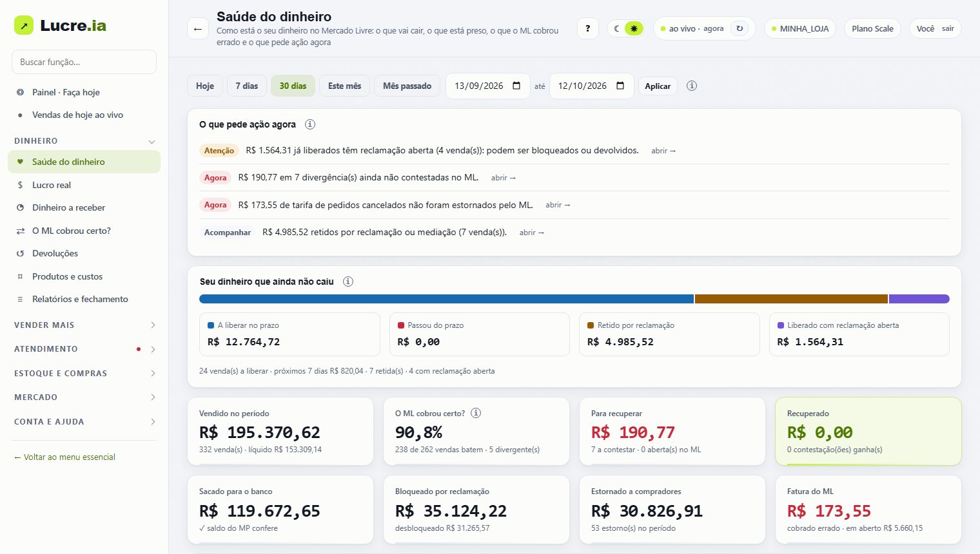Screen dimensions: 980x554
Task: Open info icon for 'O que pede ação agora'
Action: 310,124
